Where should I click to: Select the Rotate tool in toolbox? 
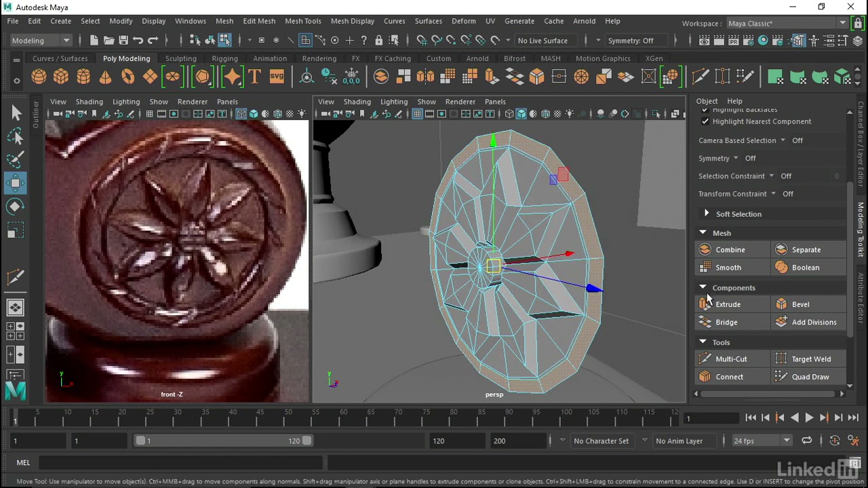pos(16,206)
